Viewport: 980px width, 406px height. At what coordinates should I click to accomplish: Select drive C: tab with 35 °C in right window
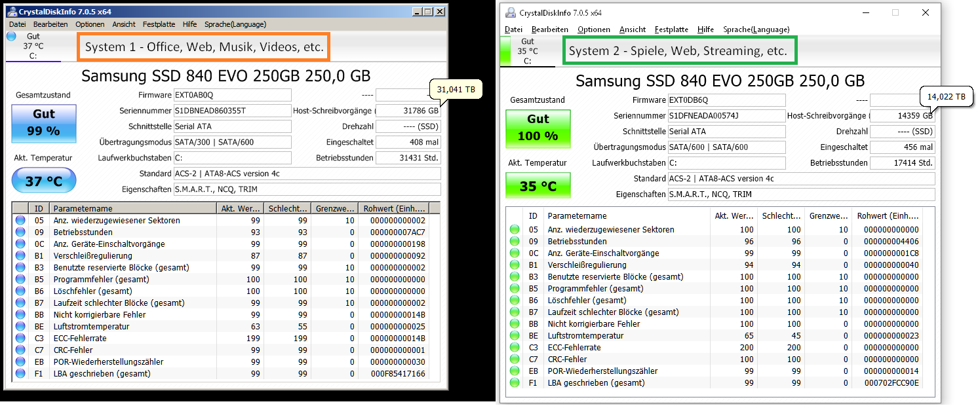pos(527,50)
